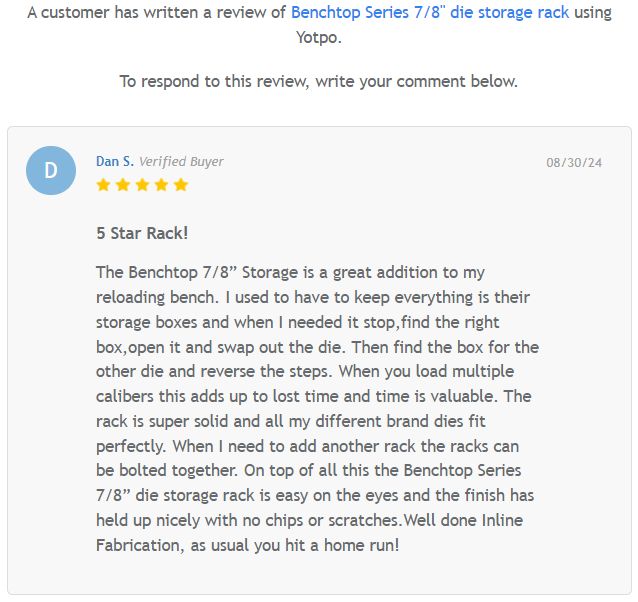
Task: Click the review date 08/30/24
Action: (x=574, y=162)
